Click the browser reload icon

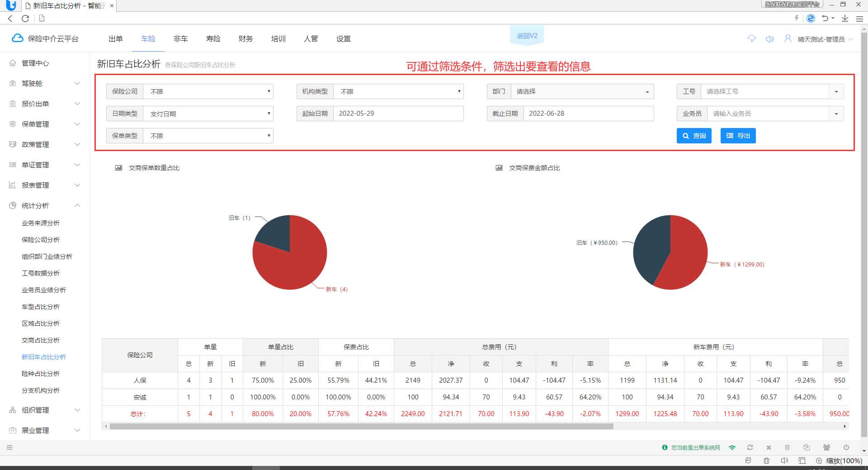25,19
